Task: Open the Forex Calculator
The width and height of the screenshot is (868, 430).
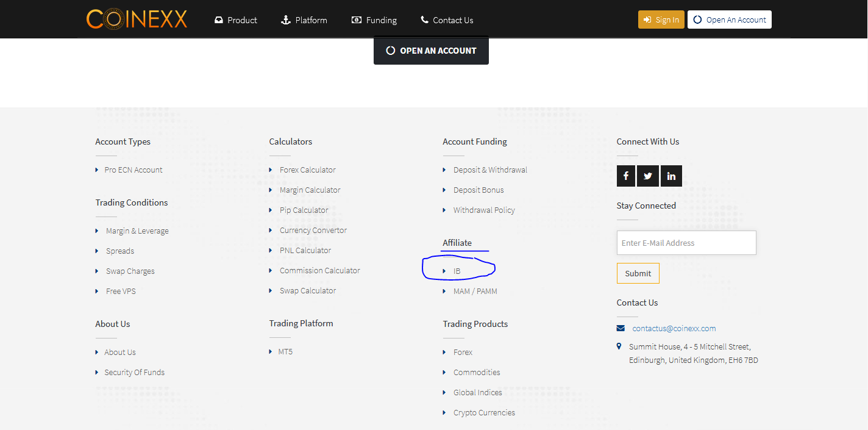Action: (x=308, y=170)
